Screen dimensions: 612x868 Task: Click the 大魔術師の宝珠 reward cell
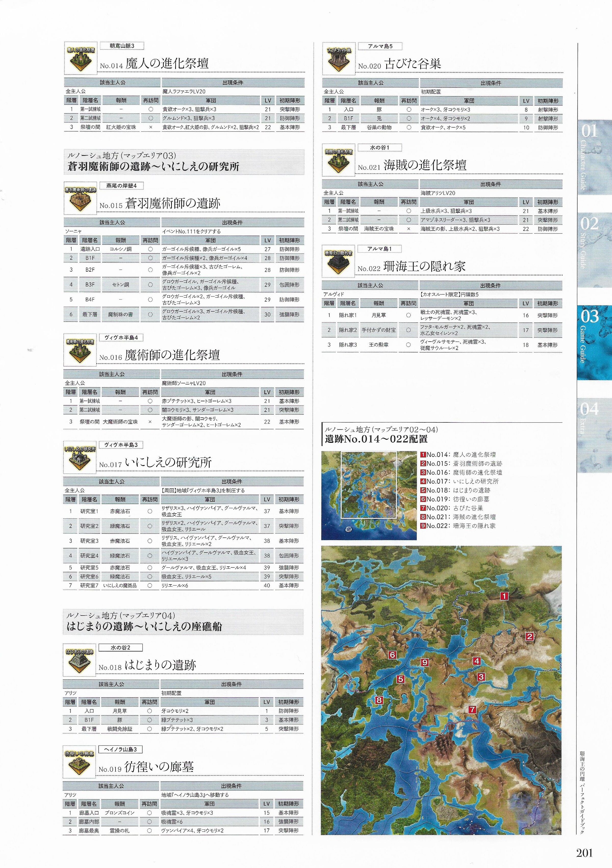[x=120, y=422]
